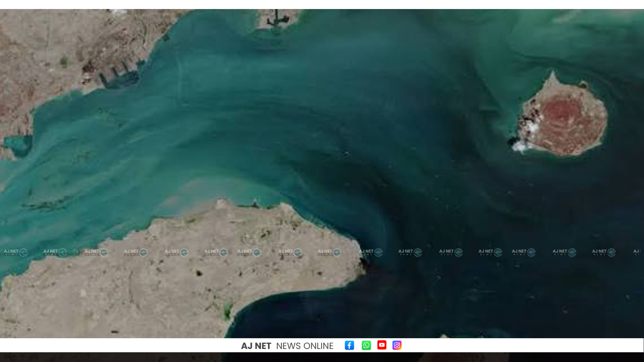644x362 pixels.
Task: Click the bold AJ NET text
Action: coord(256,346)
